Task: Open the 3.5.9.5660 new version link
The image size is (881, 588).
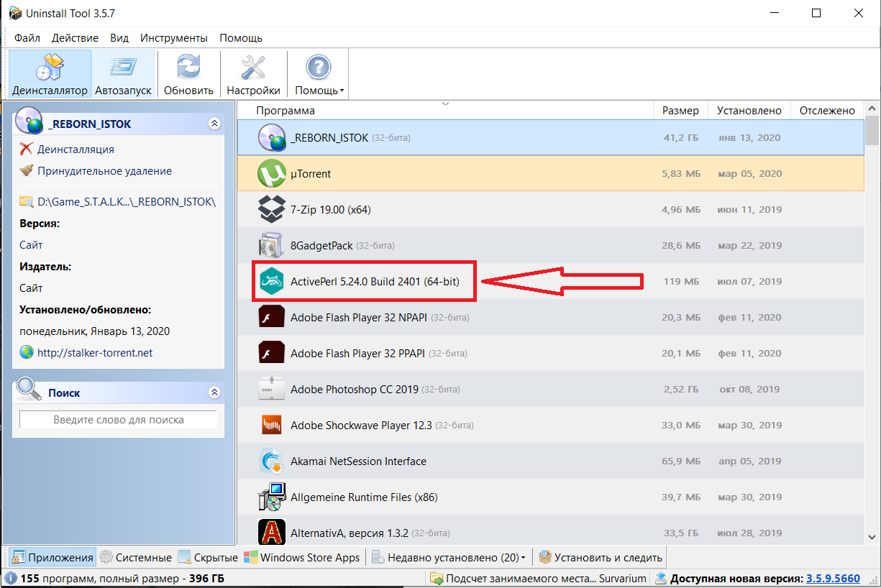Action: [x=833, y=579]
